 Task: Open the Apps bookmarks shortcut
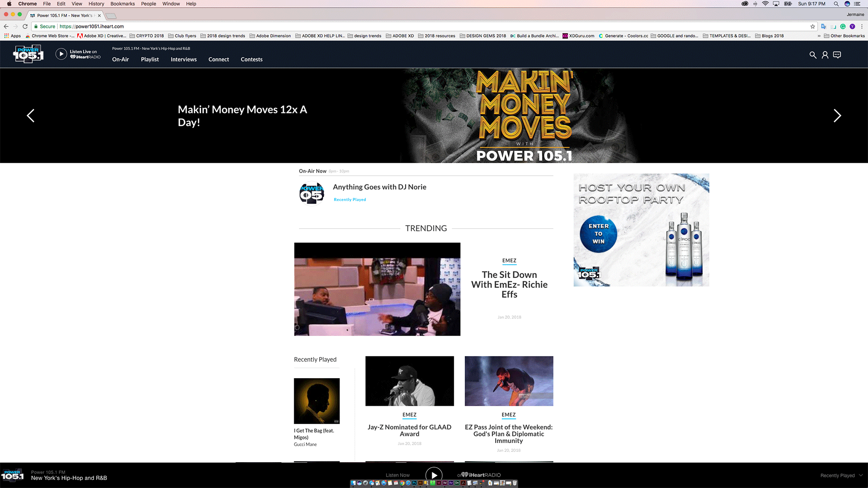click(x=12, y=36)
